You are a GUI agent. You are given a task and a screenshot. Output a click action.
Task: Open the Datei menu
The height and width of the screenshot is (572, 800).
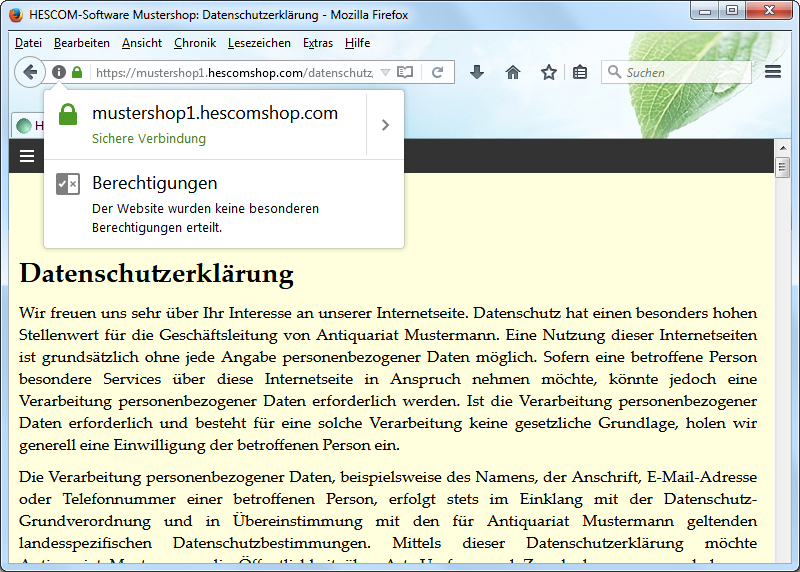pos(28,43)
